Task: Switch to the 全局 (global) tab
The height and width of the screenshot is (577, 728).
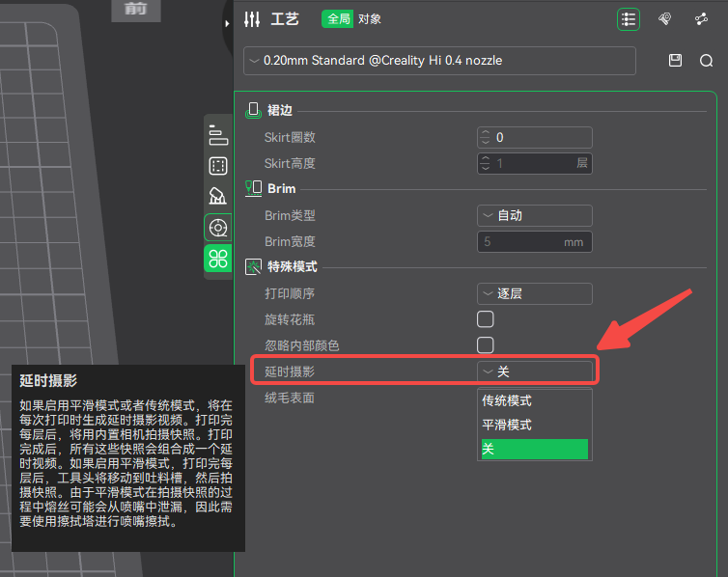Action: (338, 19)
